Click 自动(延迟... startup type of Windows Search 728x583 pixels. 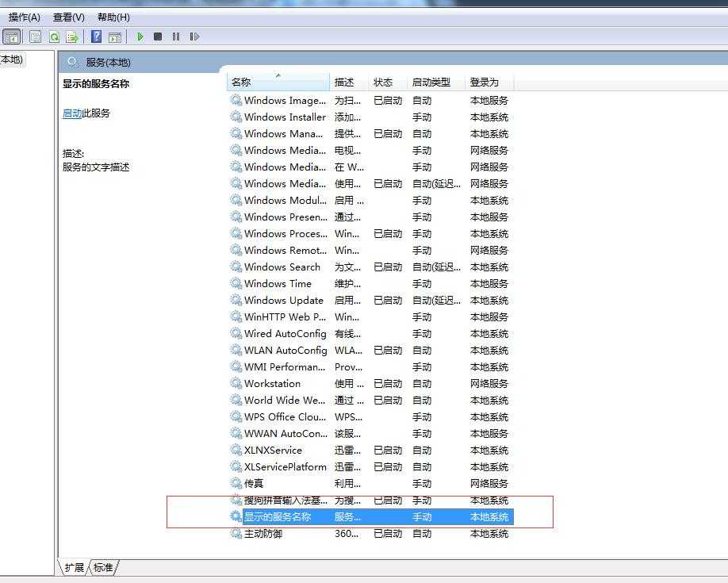pyautogui.click(x=436, y=267)
